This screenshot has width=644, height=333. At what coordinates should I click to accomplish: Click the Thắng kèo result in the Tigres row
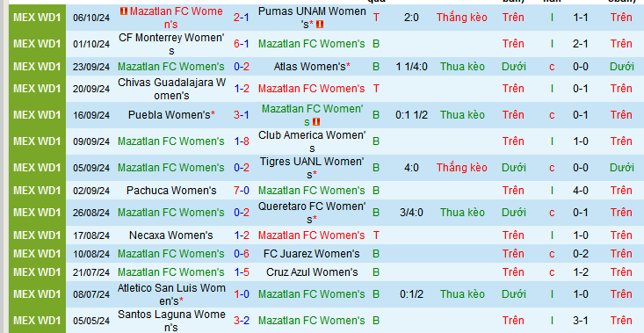461,168
